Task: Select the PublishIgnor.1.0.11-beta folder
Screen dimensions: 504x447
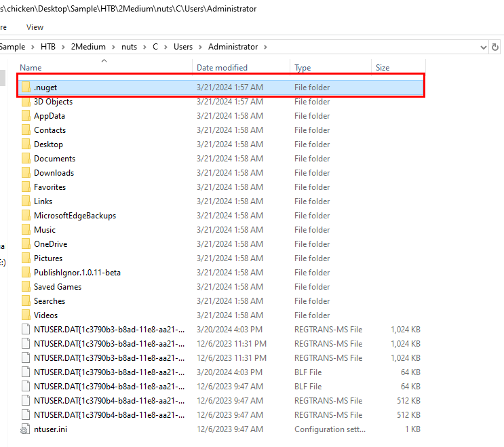Action: [77, 273]
